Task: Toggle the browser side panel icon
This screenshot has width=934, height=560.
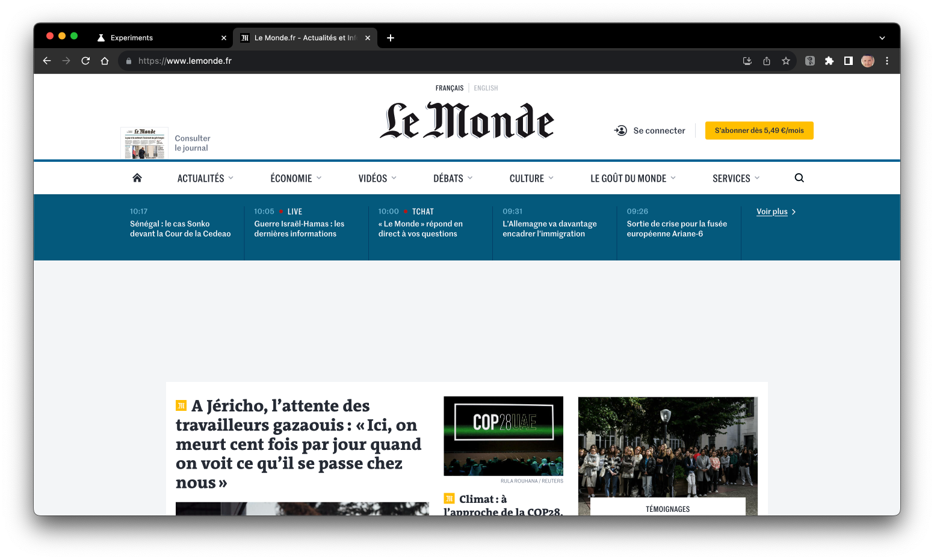Action: 849,61
